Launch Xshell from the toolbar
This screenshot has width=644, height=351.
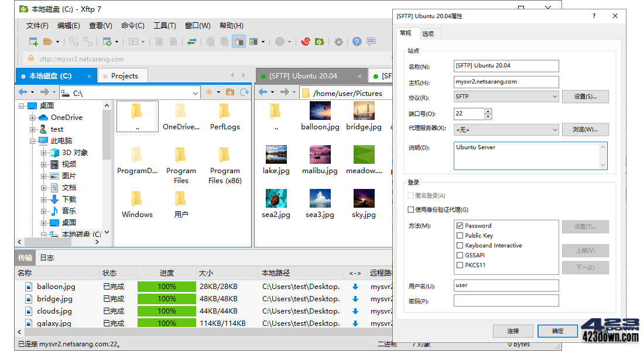tap(305, 42)
